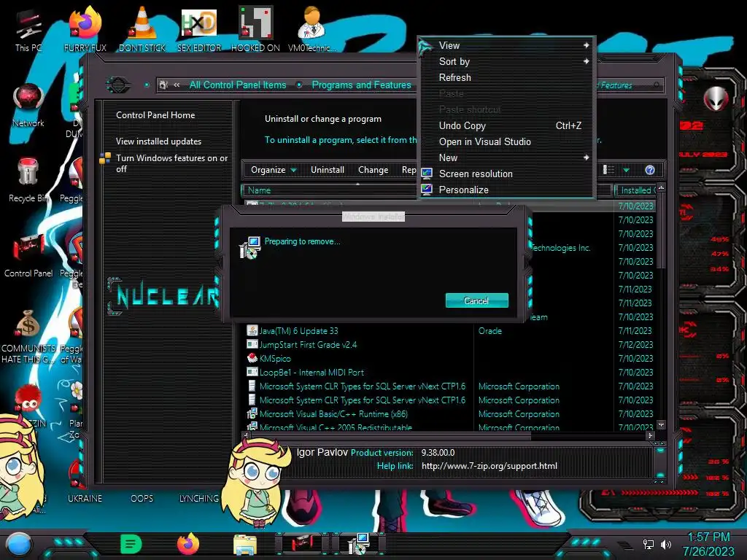Click the network tray icon

point(648,544)
